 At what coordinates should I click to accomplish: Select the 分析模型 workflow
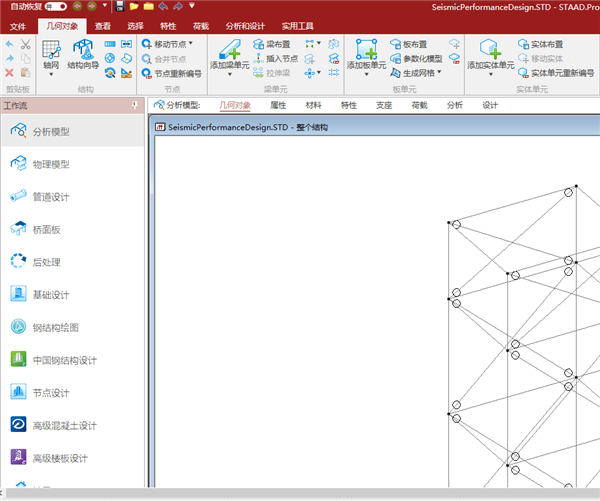(x=73, y=132)
